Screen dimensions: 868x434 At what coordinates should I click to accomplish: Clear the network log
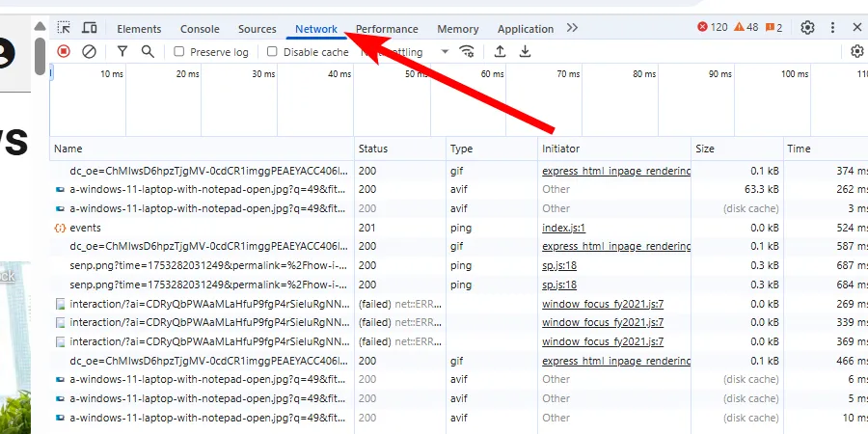point(89,51)
